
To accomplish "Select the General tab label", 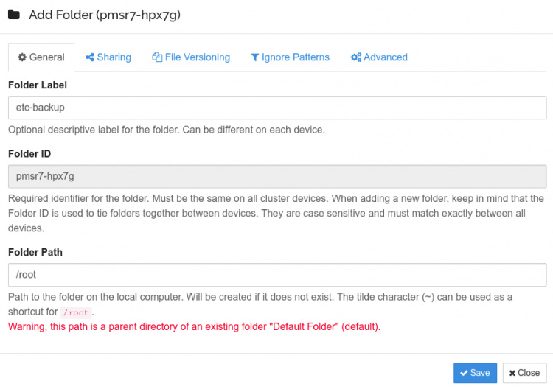I will (46, 57).
